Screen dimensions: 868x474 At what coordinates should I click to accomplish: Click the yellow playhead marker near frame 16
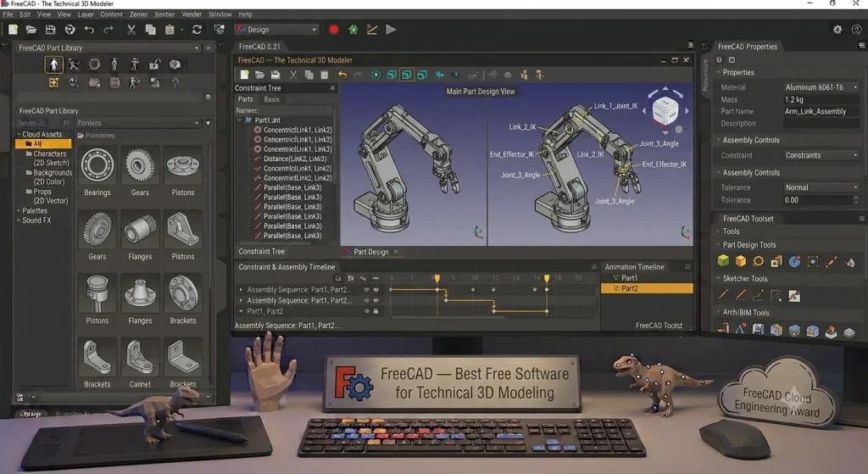547,278
